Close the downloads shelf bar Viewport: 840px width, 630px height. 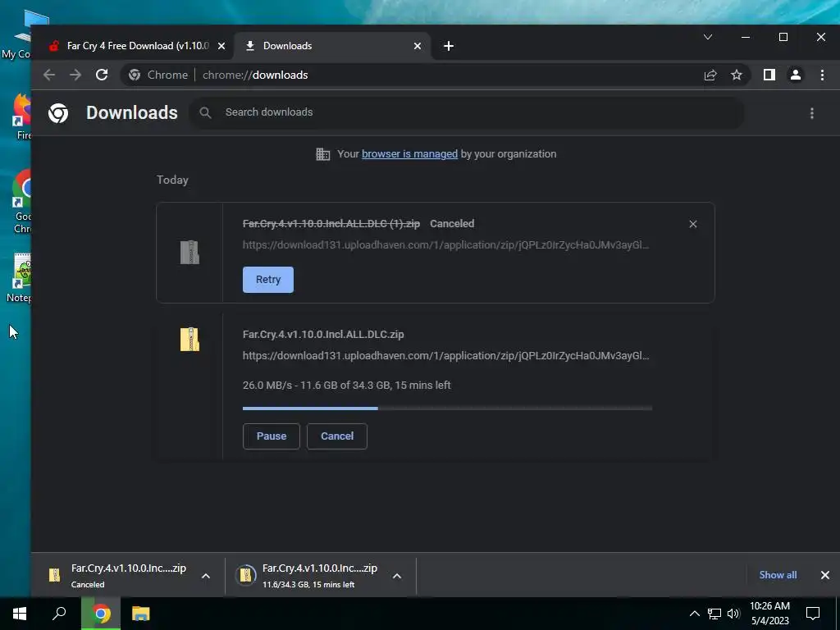tap(825, 575)
